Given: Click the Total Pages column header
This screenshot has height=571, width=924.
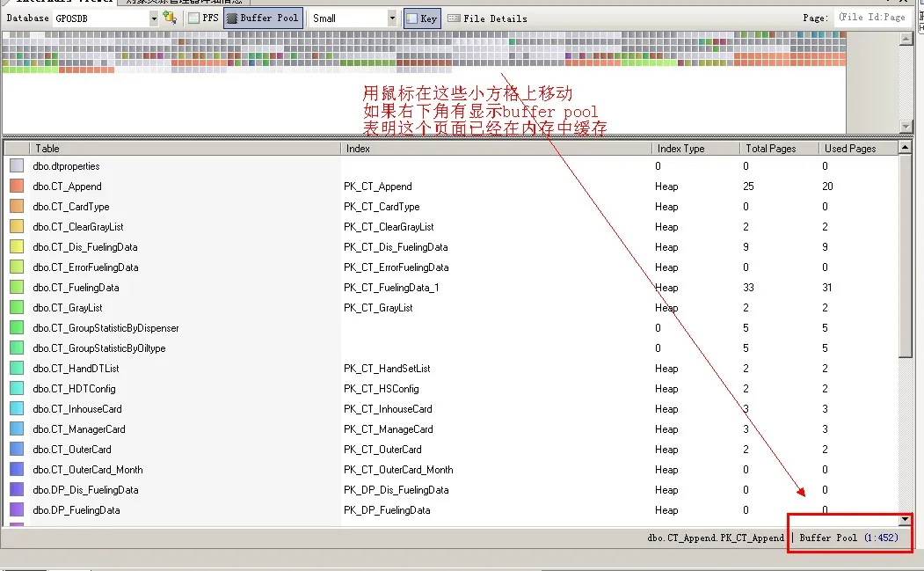Looking at the screenshot, I should [778, 149].
